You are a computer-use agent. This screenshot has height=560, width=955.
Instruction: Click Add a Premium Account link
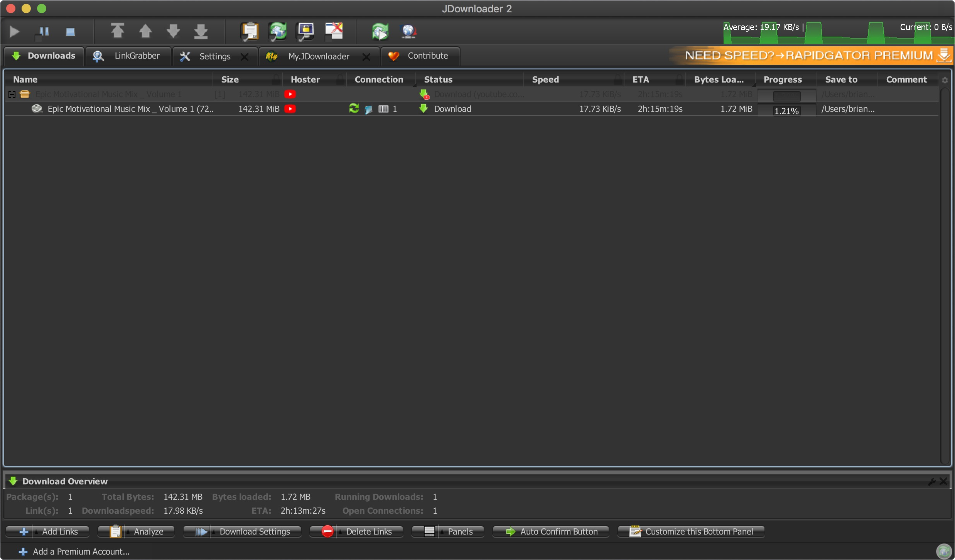coord(74,552)
